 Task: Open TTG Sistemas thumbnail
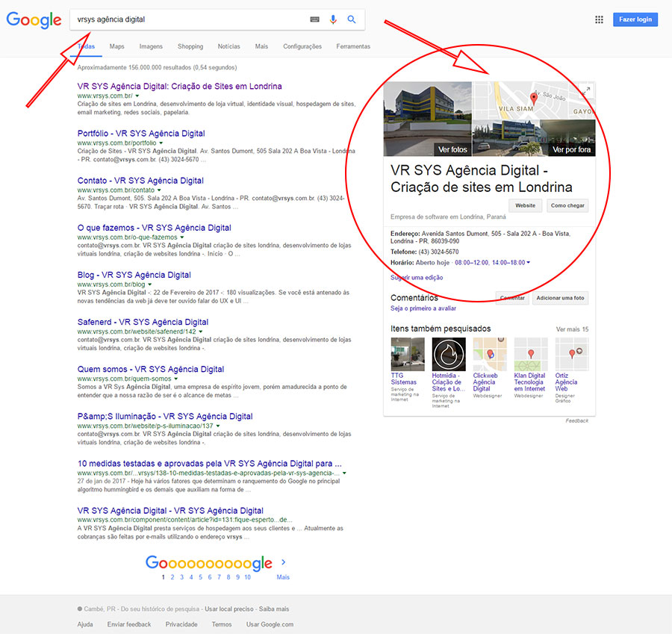[408, 354]
